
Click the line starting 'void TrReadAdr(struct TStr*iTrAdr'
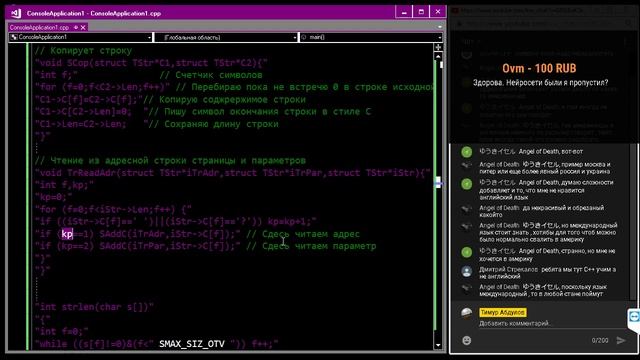coord(232,173)
